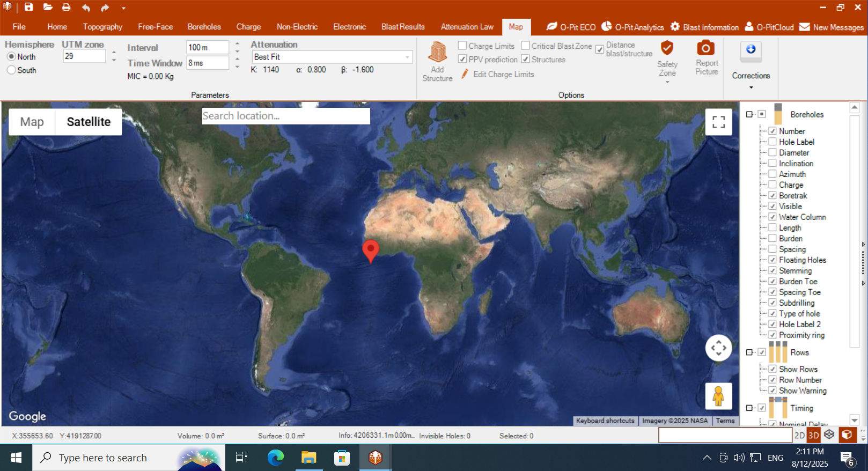Open Blast Information settings
The height and width of the screenshot is (471, 868).
tap(704, 27)
